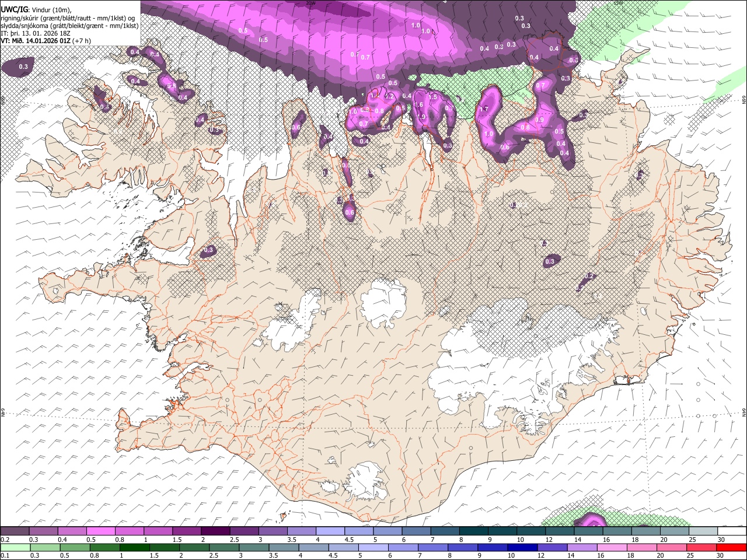This screenshot has height=560, width=747.
Task: Pick the 1.5 purple swatch in upper legend row
Action: (x=186, y=531)
